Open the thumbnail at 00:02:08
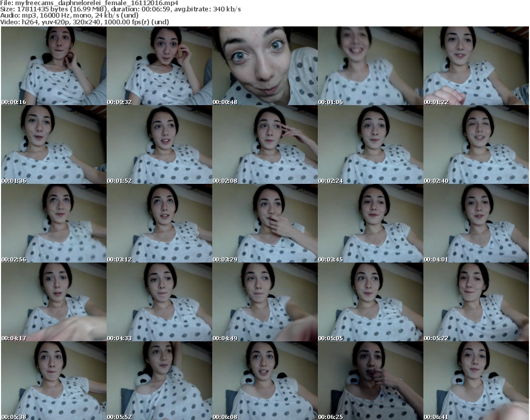 click(264, 144)
